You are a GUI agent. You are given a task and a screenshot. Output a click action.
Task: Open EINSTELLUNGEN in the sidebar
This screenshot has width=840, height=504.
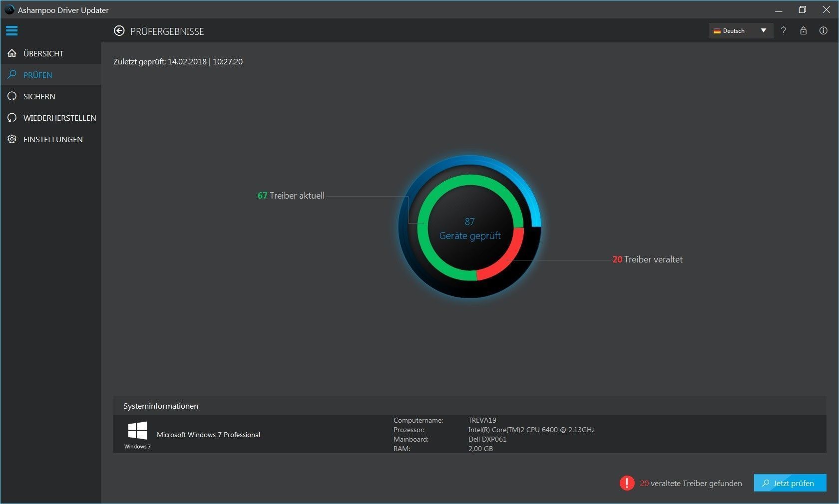(x=51, y=139)
